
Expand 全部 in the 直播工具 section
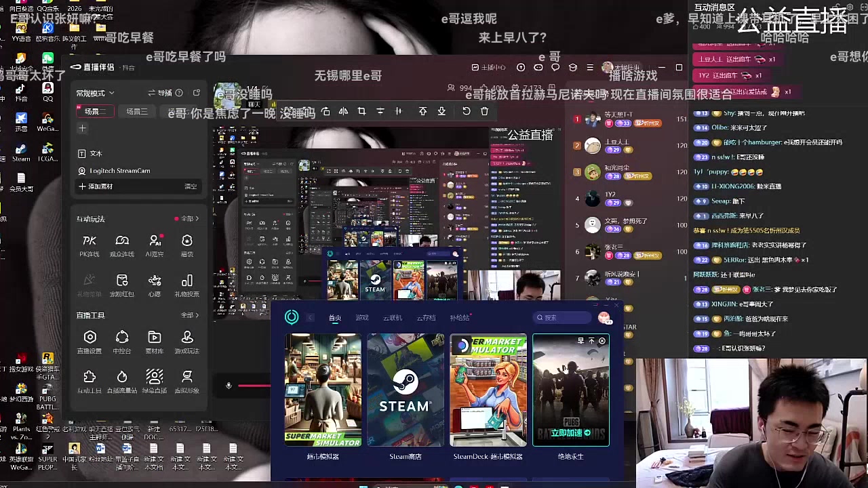[190, 315]
